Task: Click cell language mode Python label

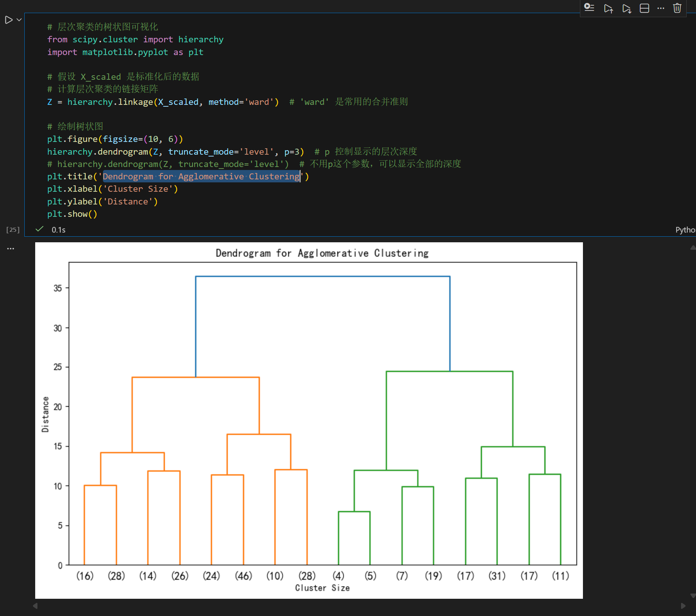Action: 685,230
